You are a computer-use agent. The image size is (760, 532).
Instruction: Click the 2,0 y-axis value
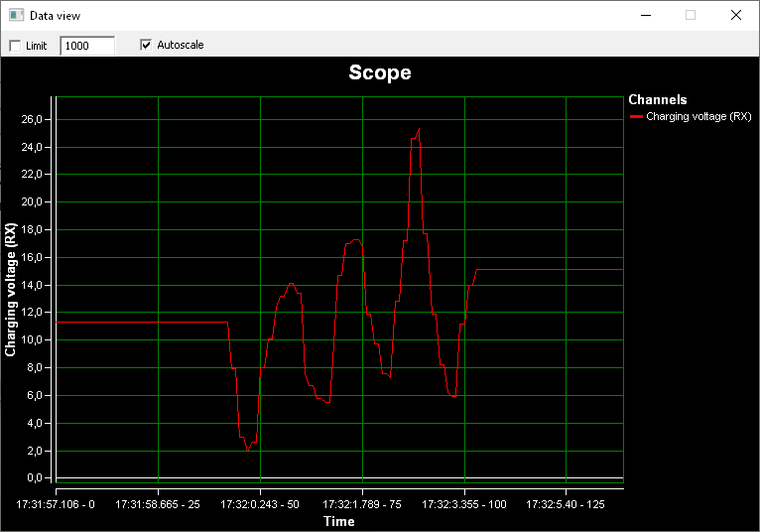[x=36, y=451]
